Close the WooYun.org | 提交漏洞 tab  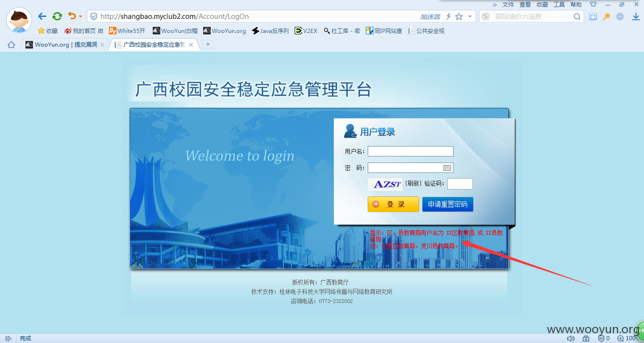click(x=102, y=45)
